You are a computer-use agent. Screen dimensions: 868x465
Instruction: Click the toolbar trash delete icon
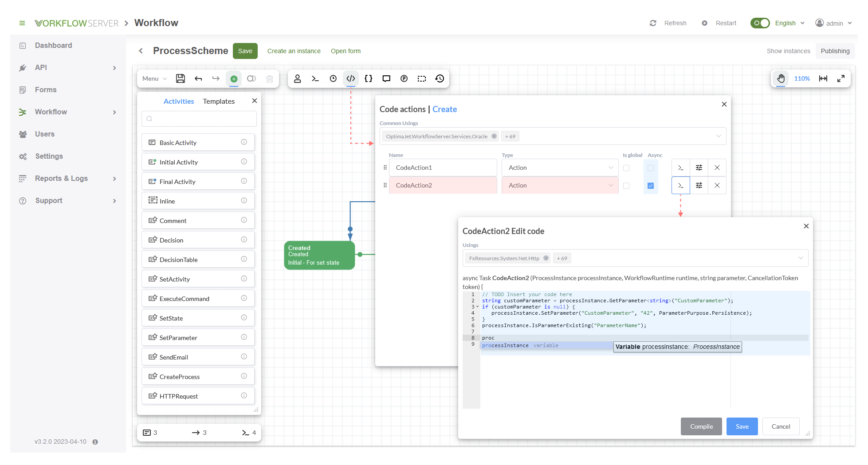click(269, 78)
